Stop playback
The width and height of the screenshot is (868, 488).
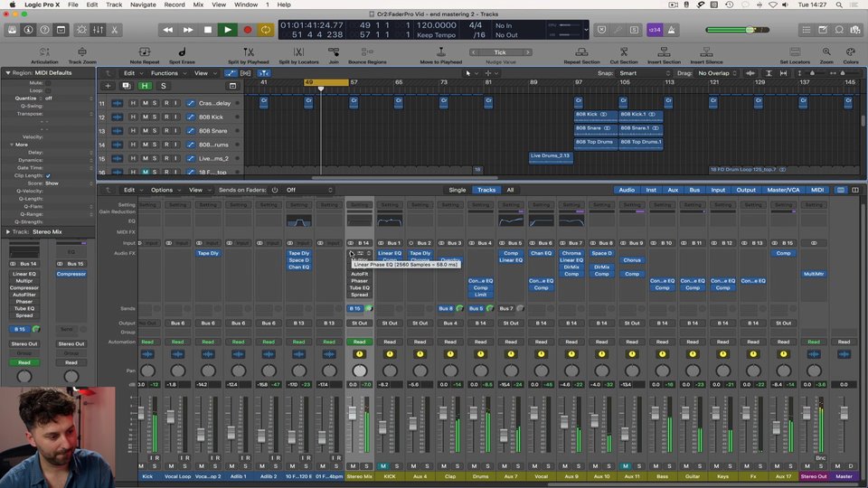tap(208, 30)
